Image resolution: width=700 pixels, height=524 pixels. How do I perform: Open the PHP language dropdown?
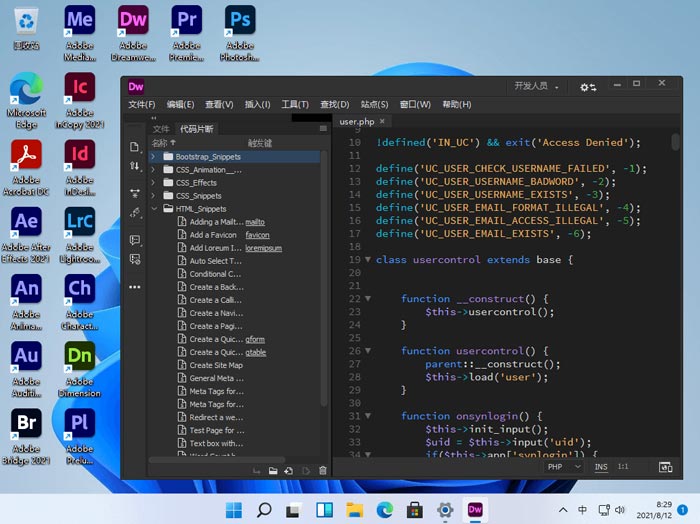tap(564, 467)
